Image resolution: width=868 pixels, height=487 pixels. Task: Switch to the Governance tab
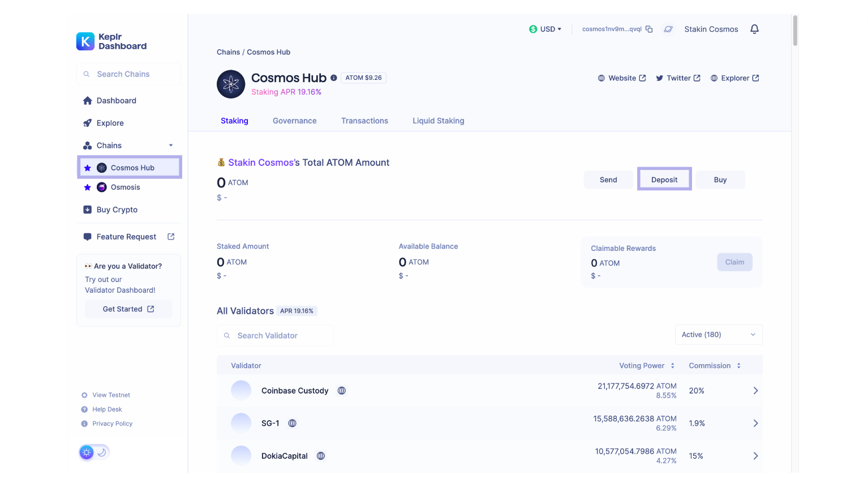[x=295, y=121]
